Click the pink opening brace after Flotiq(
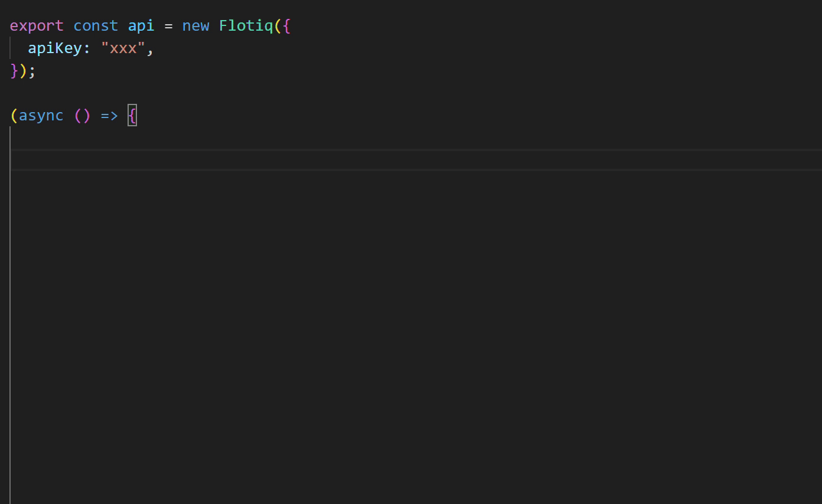Screen dimensions: 822x504 [287, 26]
